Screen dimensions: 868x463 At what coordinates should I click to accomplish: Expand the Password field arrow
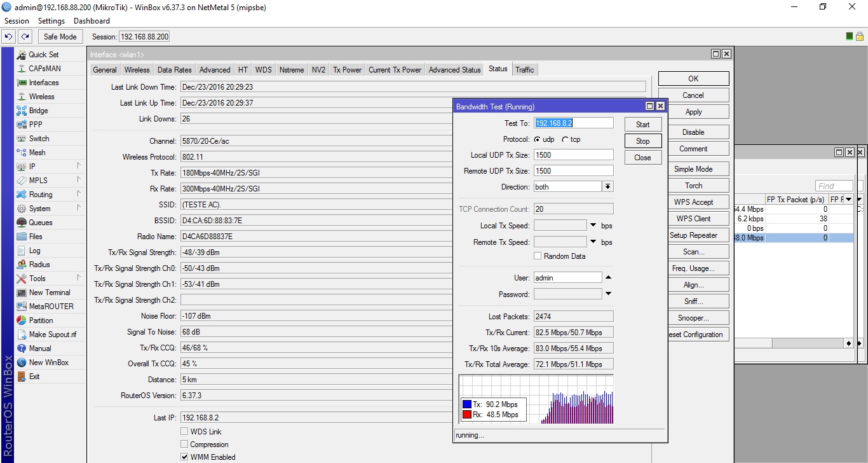[608, 294]
